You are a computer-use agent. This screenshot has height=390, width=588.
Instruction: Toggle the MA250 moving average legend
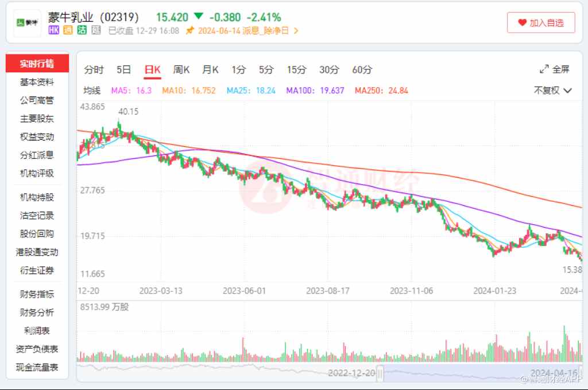pos(381,90)
